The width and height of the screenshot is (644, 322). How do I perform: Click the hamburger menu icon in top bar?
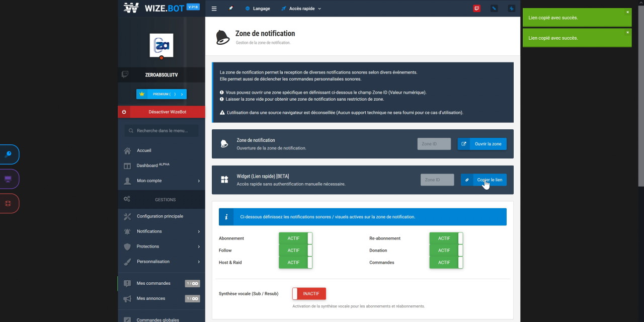point(214,9)
